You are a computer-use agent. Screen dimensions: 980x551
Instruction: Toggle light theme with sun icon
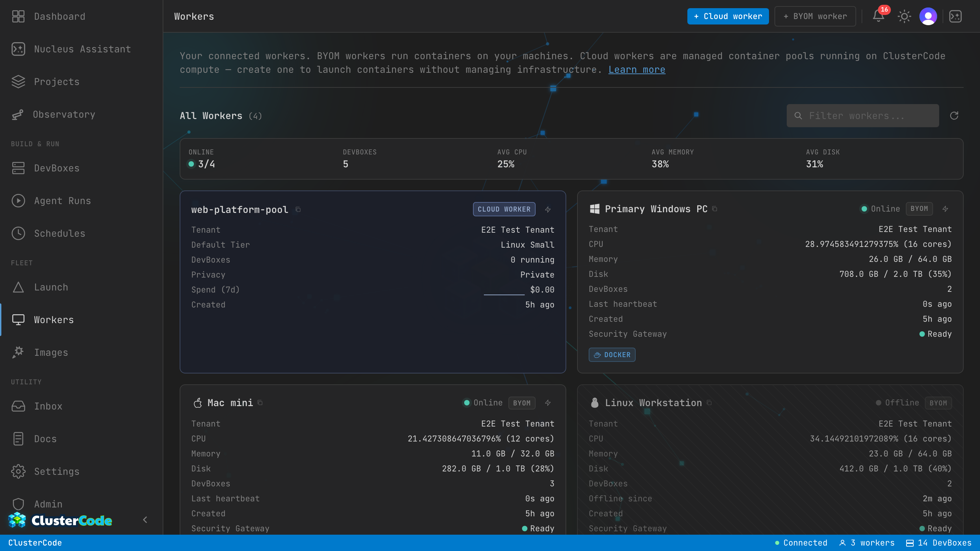coord(904,16)
